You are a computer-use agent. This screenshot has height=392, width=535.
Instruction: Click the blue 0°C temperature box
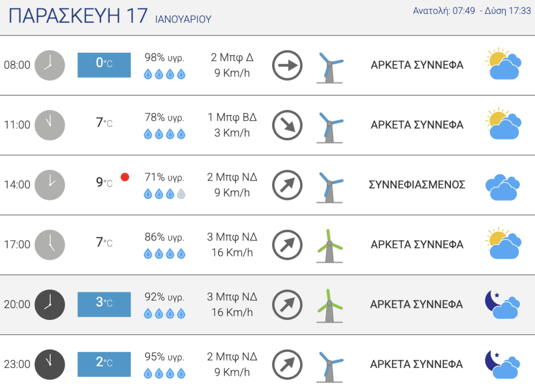click(x=104, y=65)
